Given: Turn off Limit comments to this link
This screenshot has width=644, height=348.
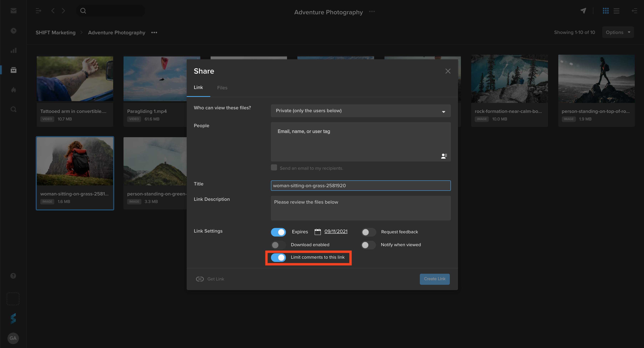Looking at the screenshot, I should click(x=278, y=257).
